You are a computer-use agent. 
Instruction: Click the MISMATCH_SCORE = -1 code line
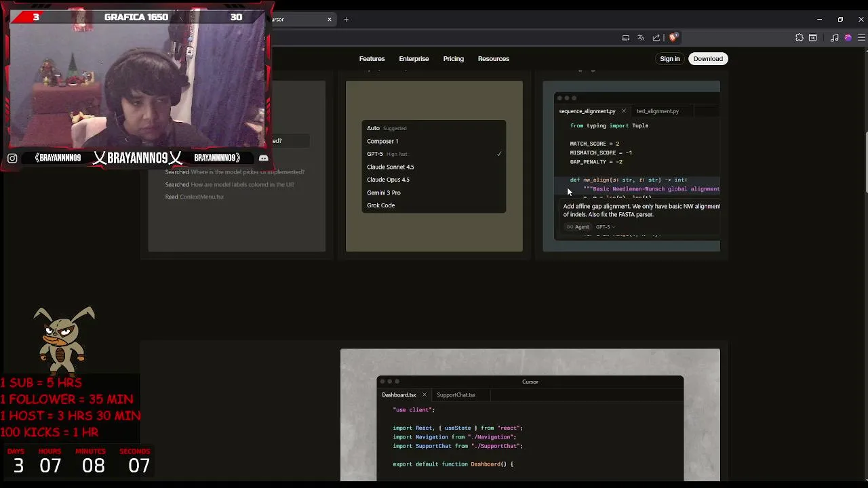(x=601, y=153)
